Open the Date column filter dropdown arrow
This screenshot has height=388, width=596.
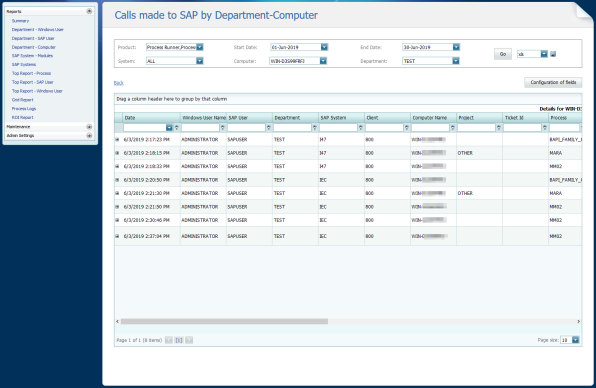tap(169, 128)
